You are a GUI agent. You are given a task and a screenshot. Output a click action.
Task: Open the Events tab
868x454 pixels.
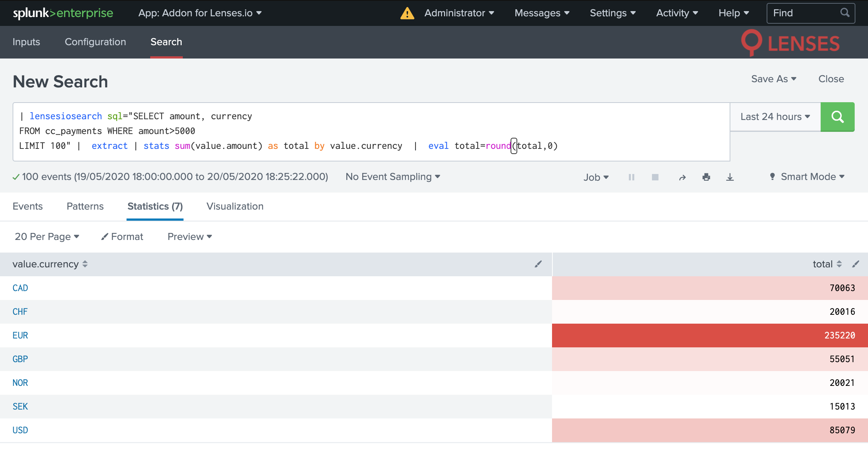coord(28,206)
